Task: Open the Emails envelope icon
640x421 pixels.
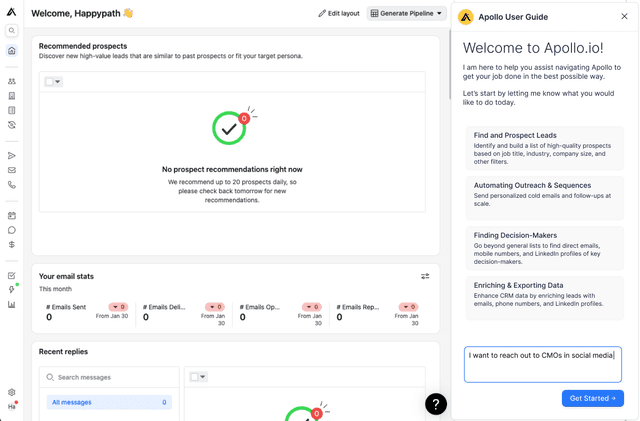Action: pyautogui.click(x=11, y=170)
